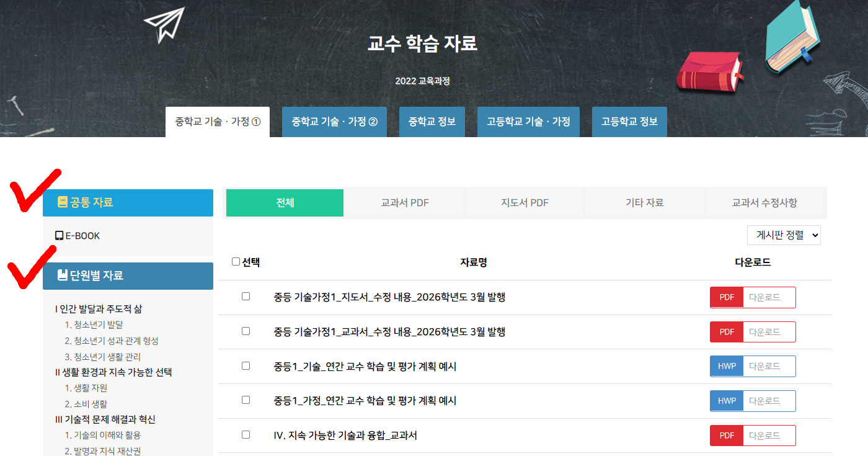Open the 게시판 정렬 dropdown
Screen dimensions: 868x456
coord(784,235)
